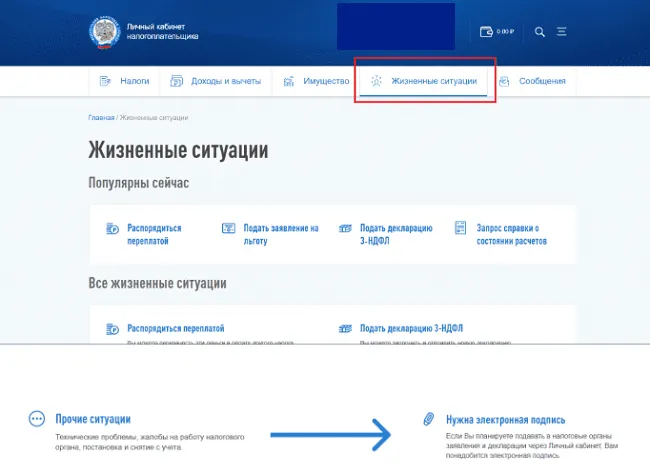Click the Жизненные ситуации breadcrumb text

pyautogui.click(x=153, y=117)
